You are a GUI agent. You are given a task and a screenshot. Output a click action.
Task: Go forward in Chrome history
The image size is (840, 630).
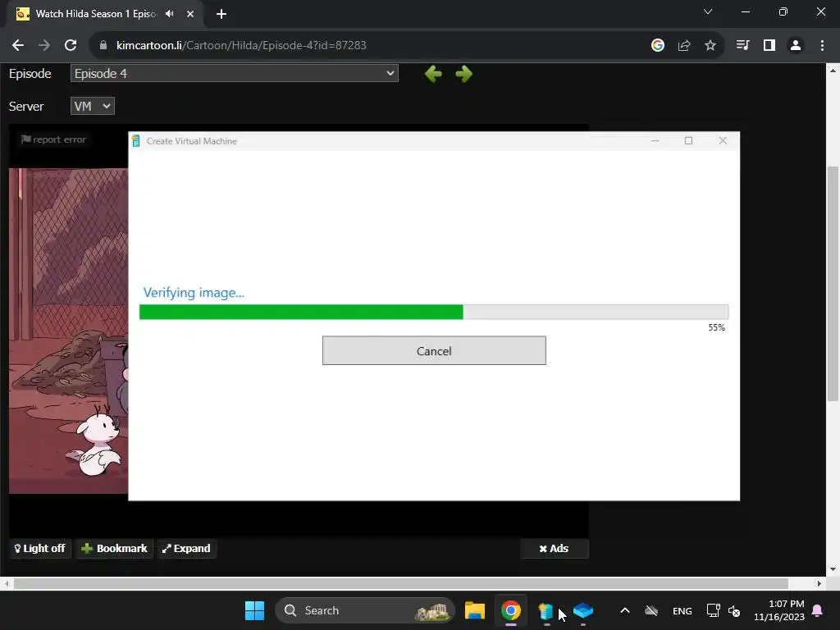tap(44, 46)
